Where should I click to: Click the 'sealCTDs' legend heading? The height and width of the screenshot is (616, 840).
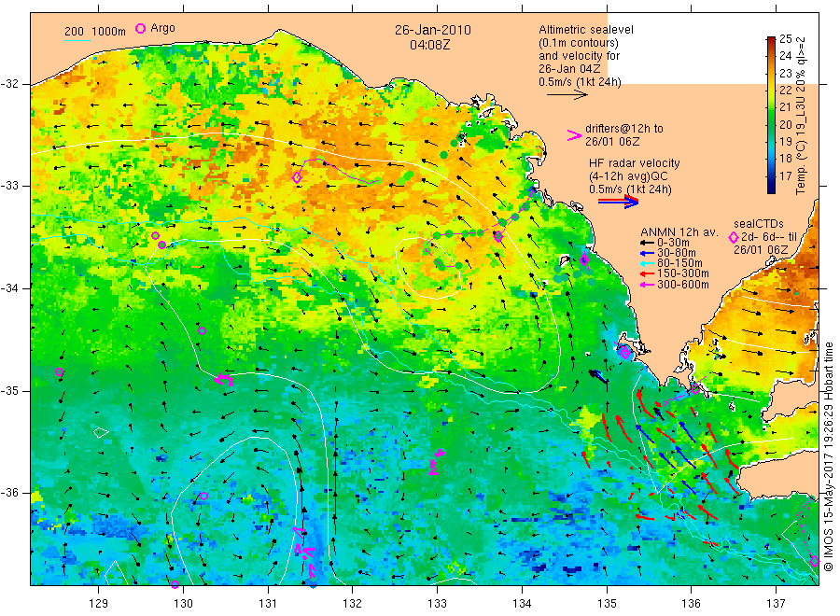pyautogui.click(x=758, y=224)
